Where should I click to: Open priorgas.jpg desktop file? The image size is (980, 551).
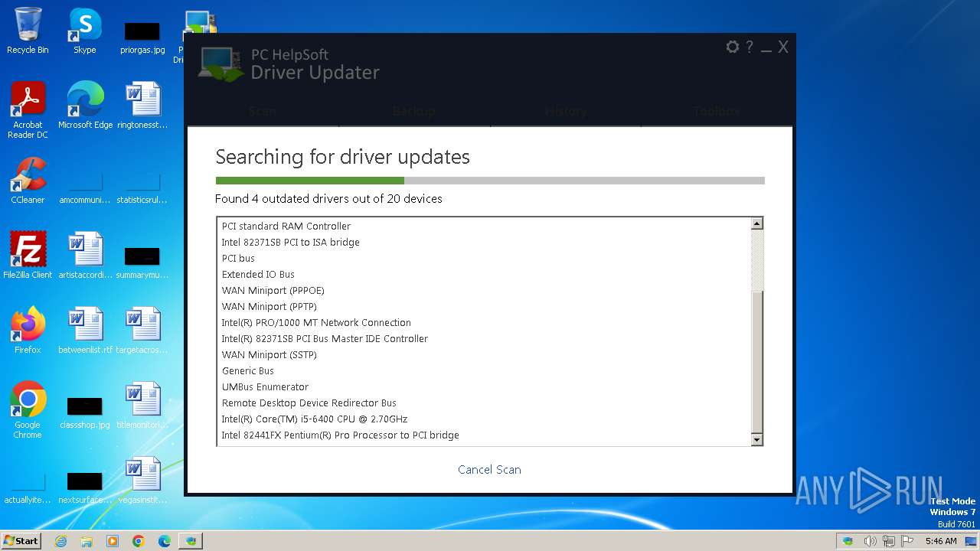click(142, 38)
